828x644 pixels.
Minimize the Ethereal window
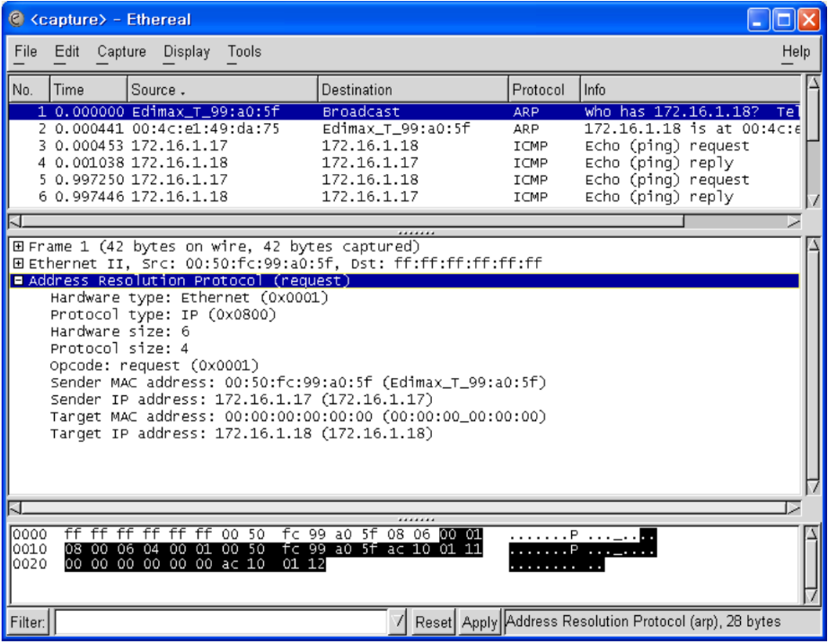(x=758, y=21)
